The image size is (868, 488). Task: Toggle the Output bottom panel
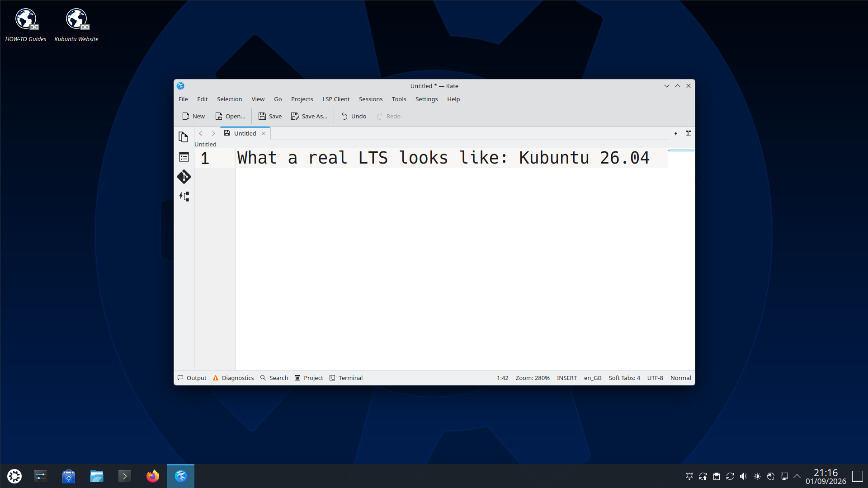coord(192,378)
